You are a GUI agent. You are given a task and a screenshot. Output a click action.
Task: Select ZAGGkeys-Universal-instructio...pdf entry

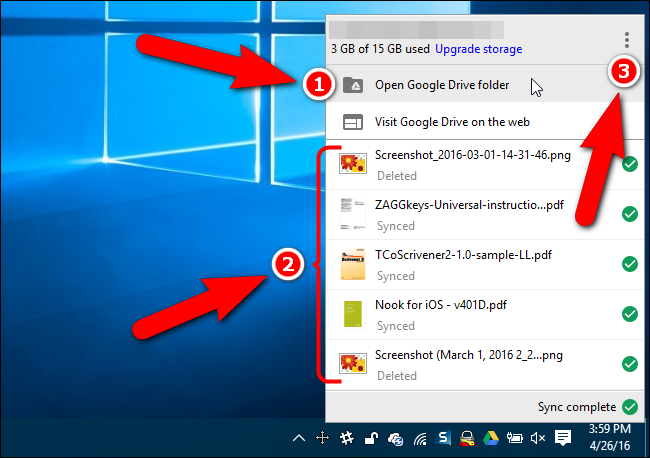[485, 215]
